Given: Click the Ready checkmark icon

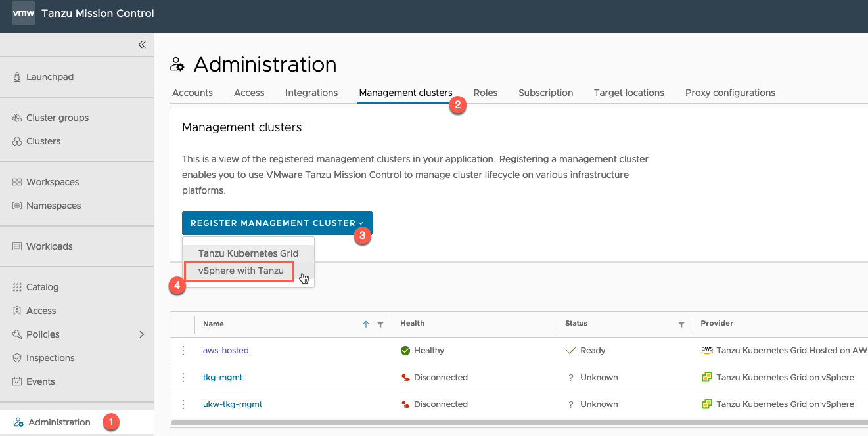Looking at the screenshot, I should (571, 351).
